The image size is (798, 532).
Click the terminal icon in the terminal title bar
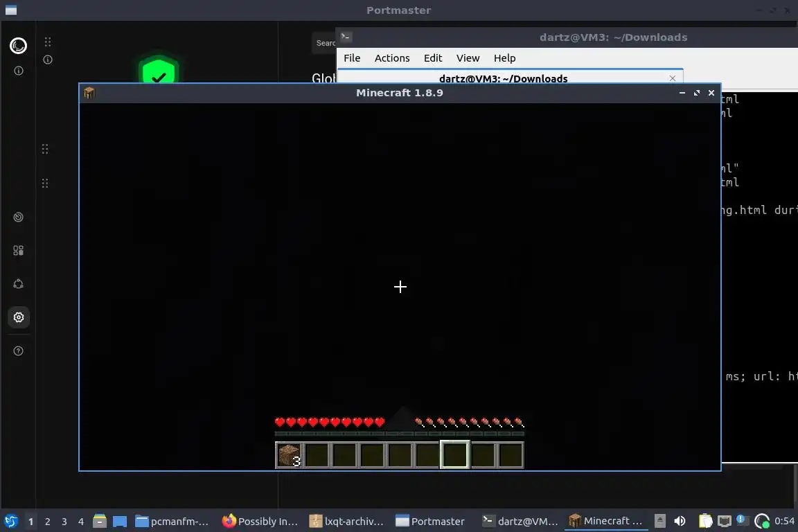point(346,37)
